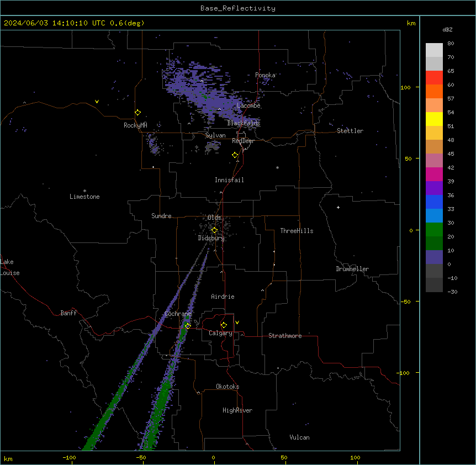Select the Okotoks label
Screen dimensions: 476x465
(228, 387)
